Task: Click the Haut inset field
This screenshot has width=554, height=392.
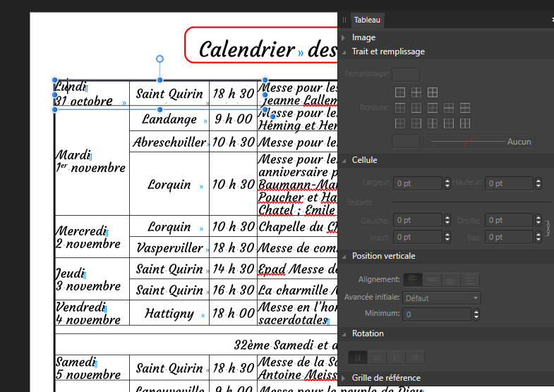Action: point(418,237)
